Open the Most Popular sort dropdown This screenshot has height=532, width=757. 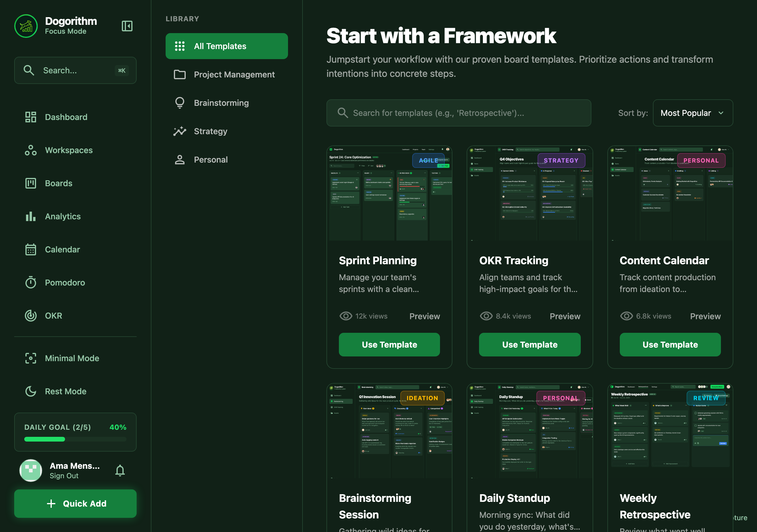693,113
